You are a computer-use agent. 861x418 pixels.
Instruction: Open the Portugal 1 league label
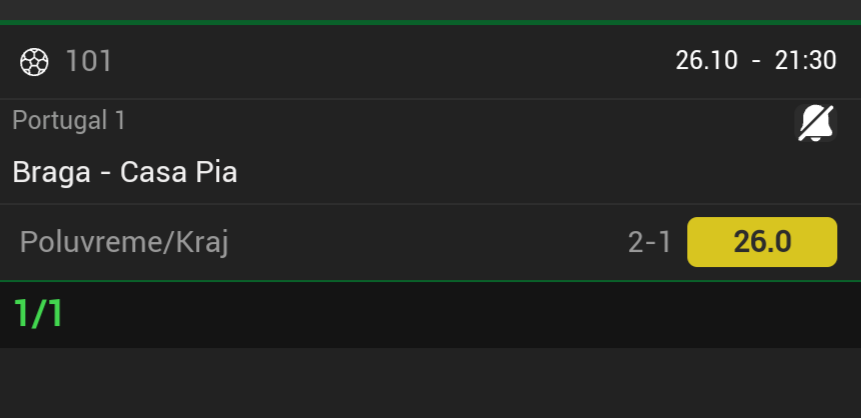point(69,121)
